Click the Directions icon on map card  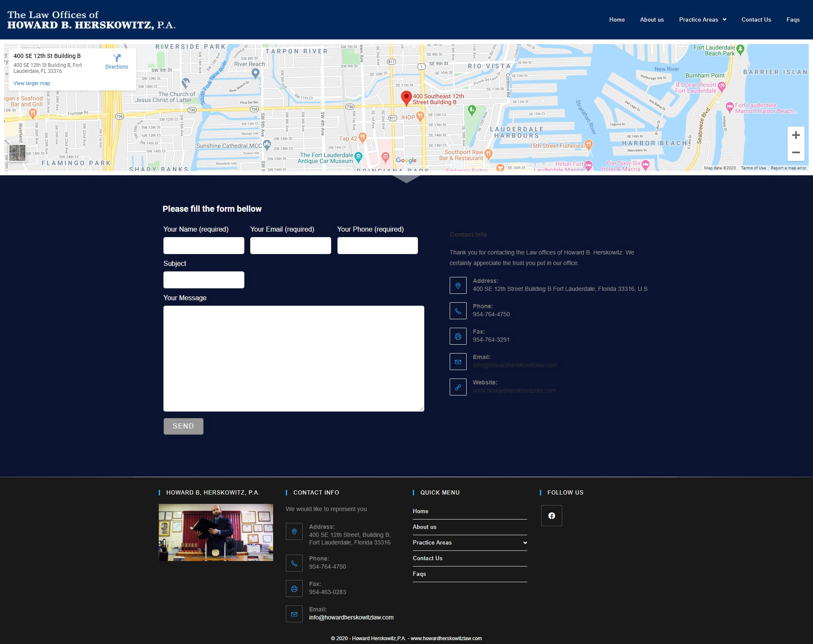[x=117, y=58]
